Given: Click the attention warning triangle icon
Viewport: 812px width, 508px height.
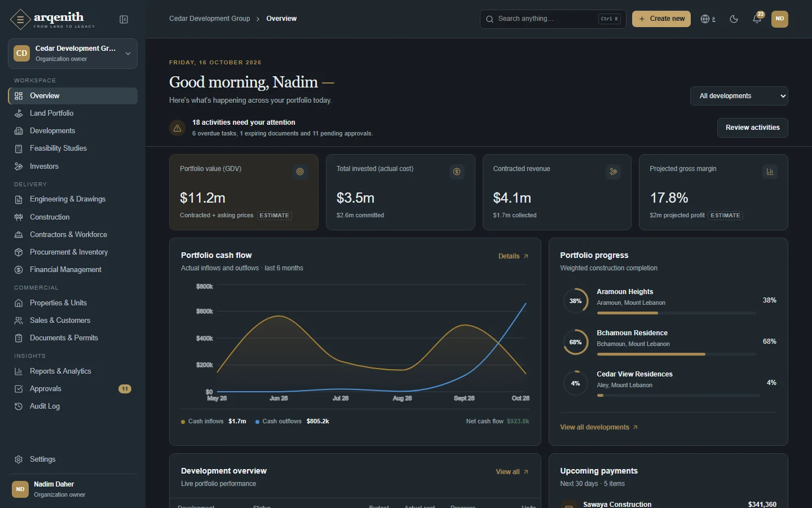Looking at the screenshot, I should (x=177, y=128).
